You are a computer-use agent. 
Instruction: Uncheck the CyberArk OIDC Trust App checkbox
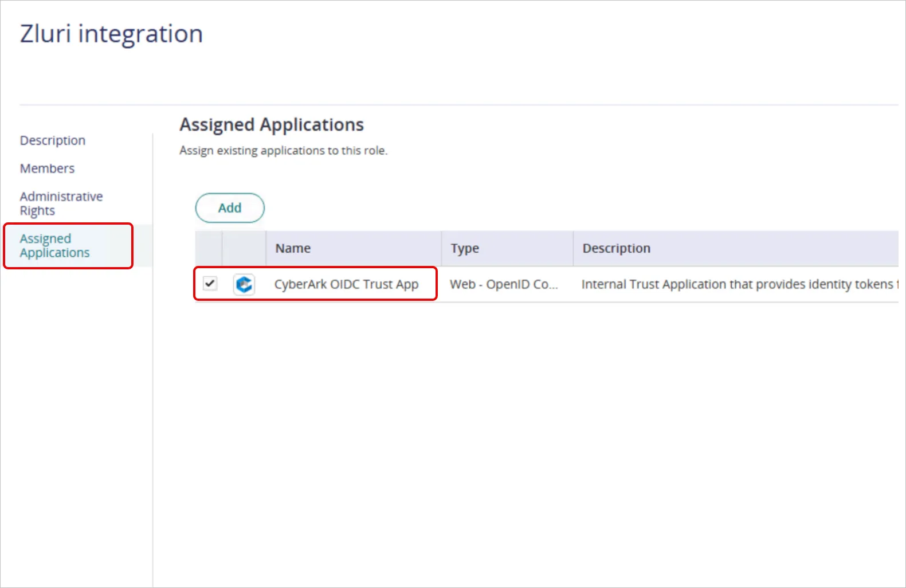pos(210,283)
